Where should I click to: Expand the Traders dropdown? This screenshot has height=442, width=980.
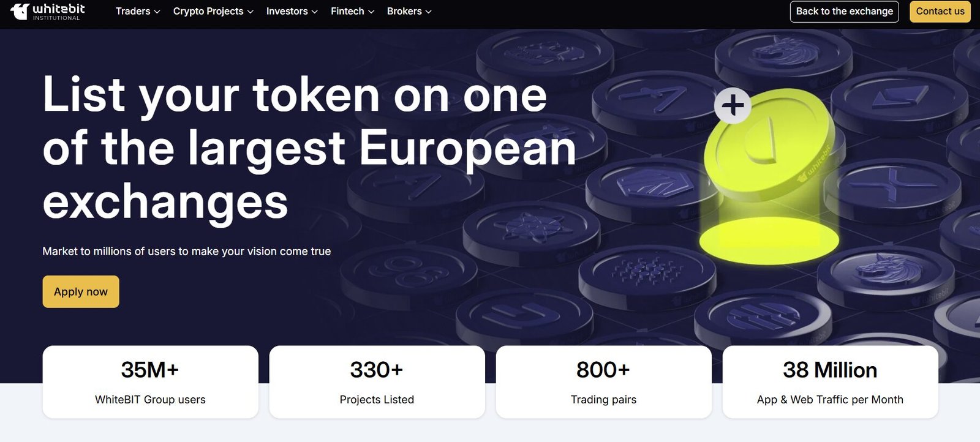coord(137,11)
